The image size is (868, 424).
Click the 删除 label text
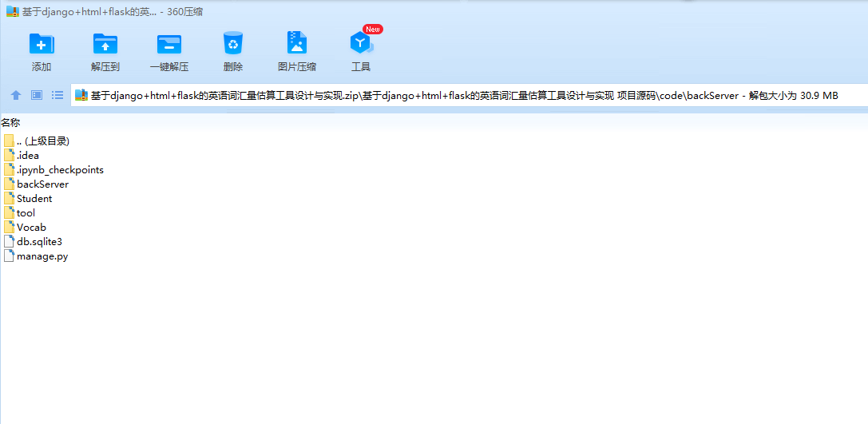click(x=233, y=67)
